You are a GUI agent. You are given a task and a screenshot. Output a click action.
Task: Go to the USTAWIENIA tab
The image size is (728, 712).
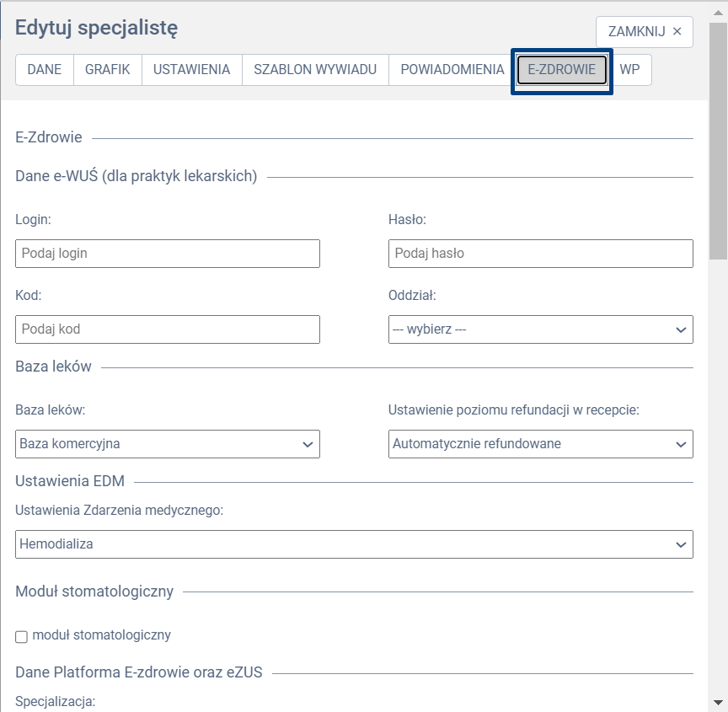click(x=191, y=70)
